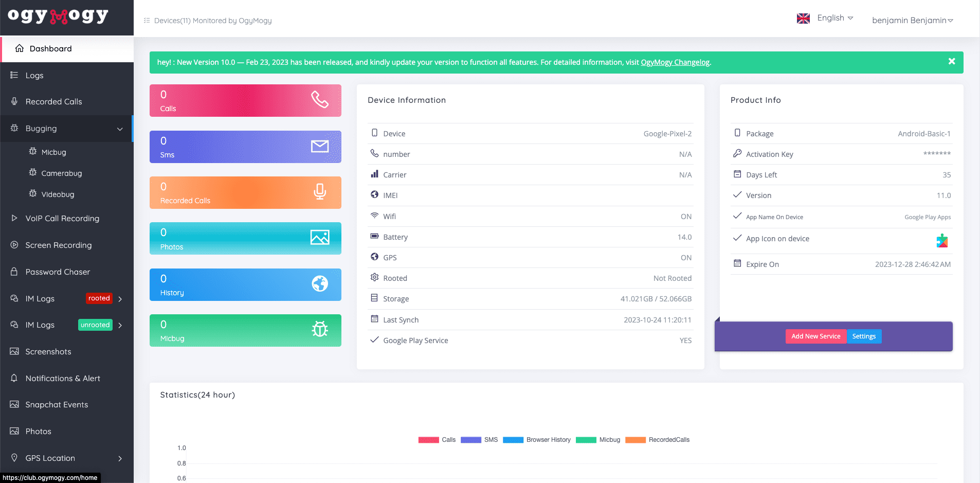The image size is (980, 483).
Task: Click the UK flag language icon
Action: pos(803,18)
